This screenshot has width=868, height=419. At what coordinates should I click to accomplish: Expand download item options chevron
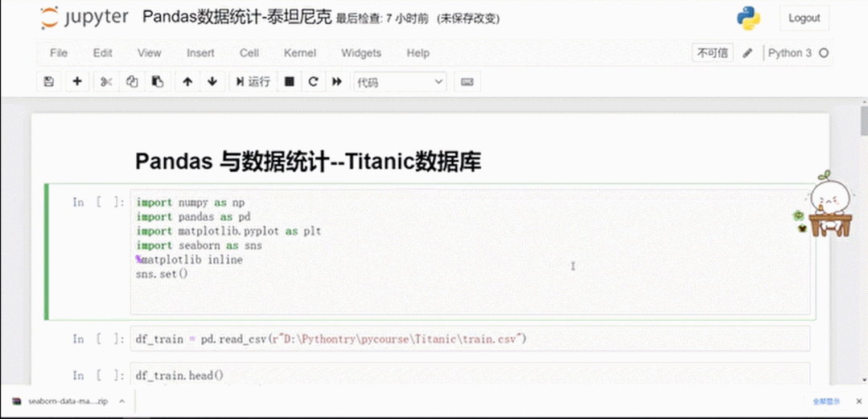point(122,401)
